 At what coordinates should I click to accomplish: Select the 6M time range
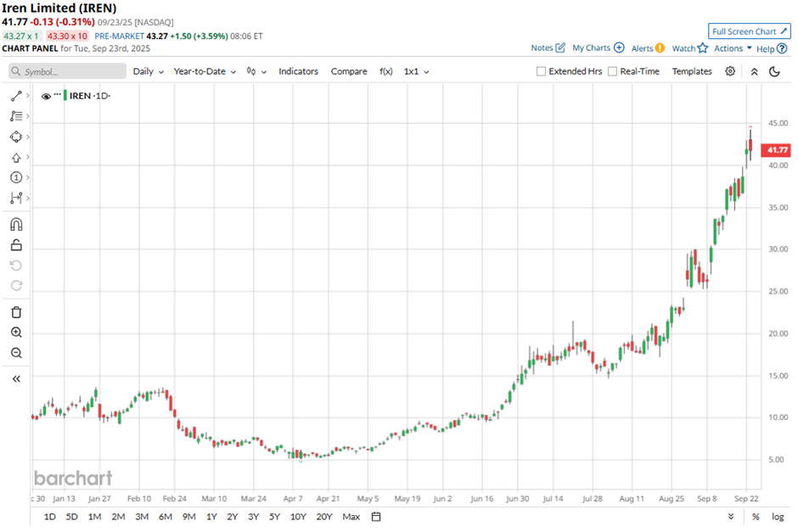(166, 517)
